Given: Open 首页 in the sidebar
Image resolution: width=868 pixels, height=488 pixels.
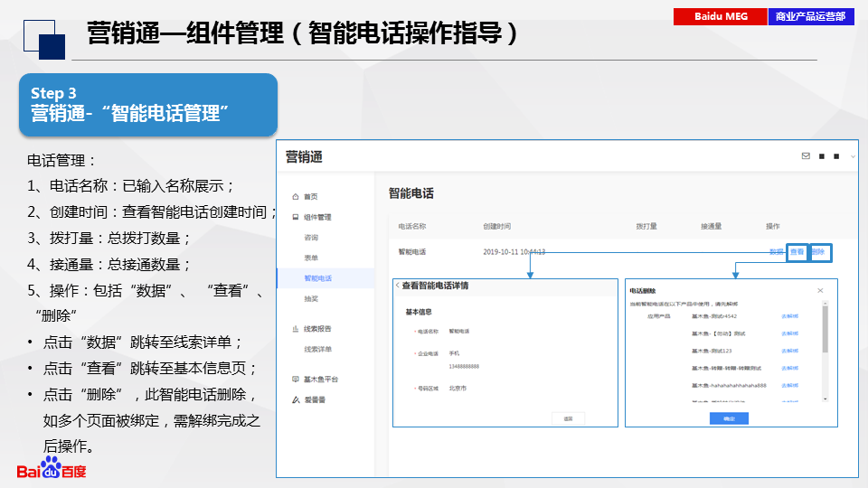Looking at the screenshot, I should pyautogui.click(x=310, y=196).
